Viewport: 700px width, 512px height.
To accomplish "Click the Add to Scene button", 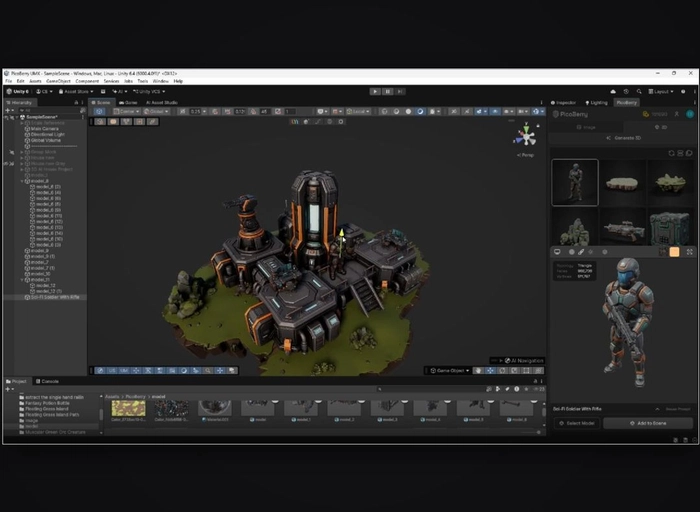I will 648,423.
